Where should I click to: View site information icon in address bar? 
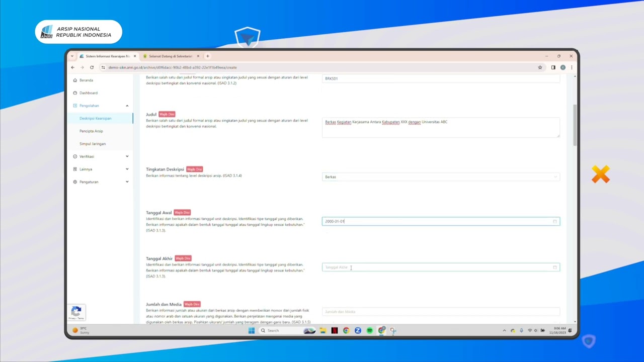pyautogui.click(x=103, y=67)
